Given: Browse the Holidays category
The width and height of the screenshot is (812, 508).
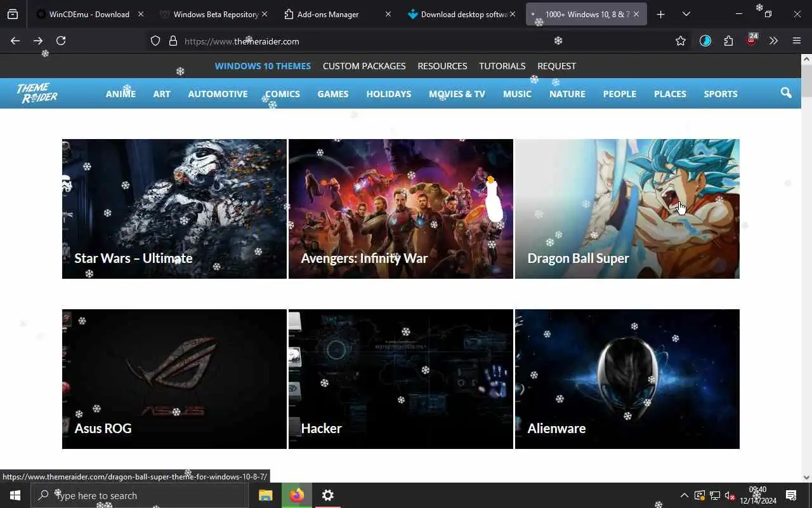Looking at the screenshot, I should 389,94.
